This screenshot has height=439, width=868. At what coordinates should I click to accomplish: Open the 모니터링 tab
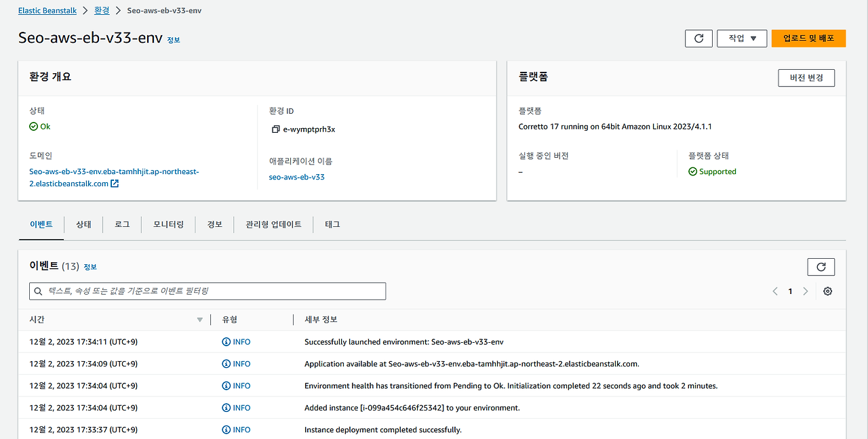point(168,224)
